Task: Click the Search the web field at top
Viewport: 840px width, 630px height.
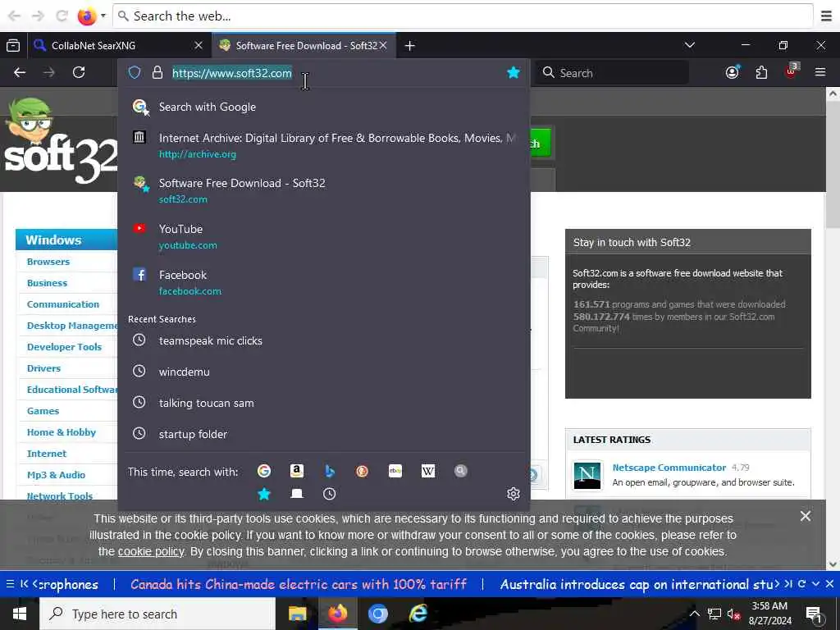Action: click(463, 16)
